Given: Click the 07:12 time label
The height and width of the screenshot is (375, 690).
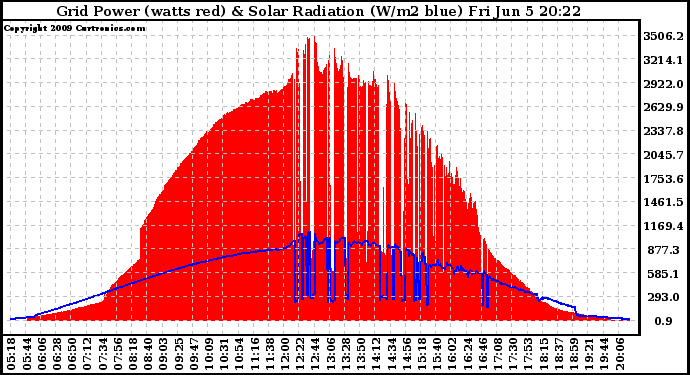Looking at the screenshot, I should 86,354.
